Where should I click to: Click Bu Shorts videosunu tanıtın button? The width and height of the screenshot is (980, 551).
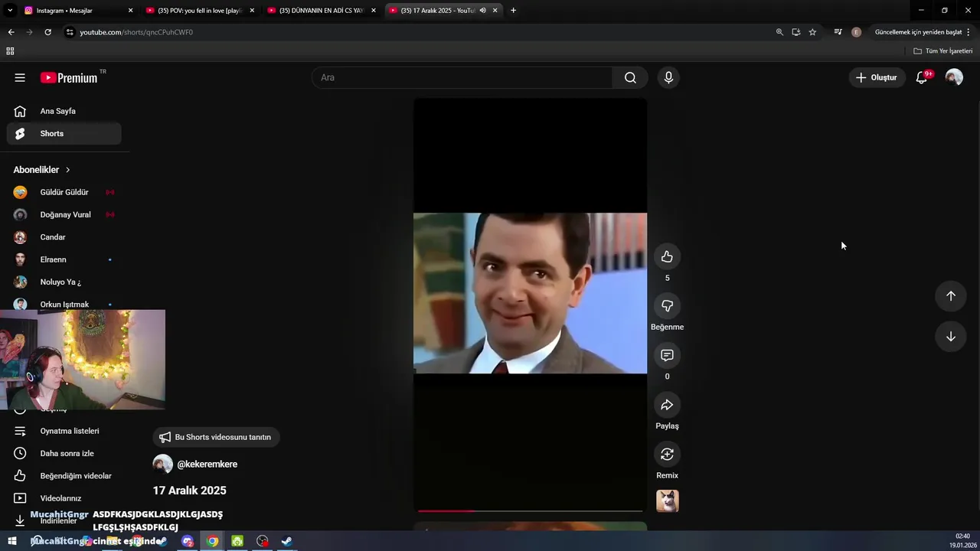click(x=216, y=437)
